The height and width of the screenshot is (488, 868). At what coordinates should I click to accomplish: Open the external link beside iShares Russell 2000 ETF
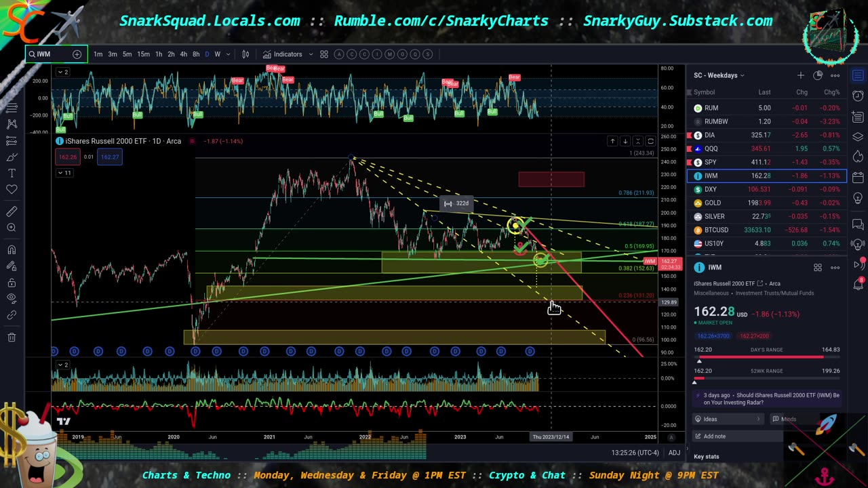[x=759, y=283]
